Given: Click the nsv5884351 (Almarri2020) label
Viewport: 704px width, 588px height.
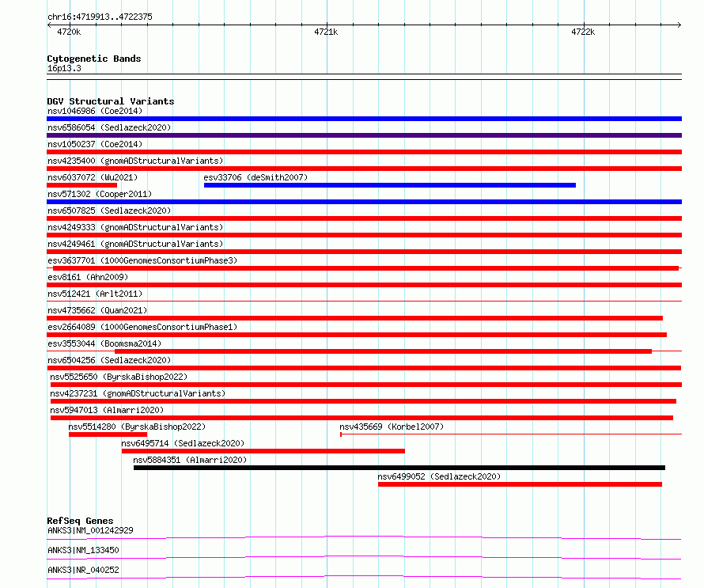Looking at the screenshot, I should (190, 460).
